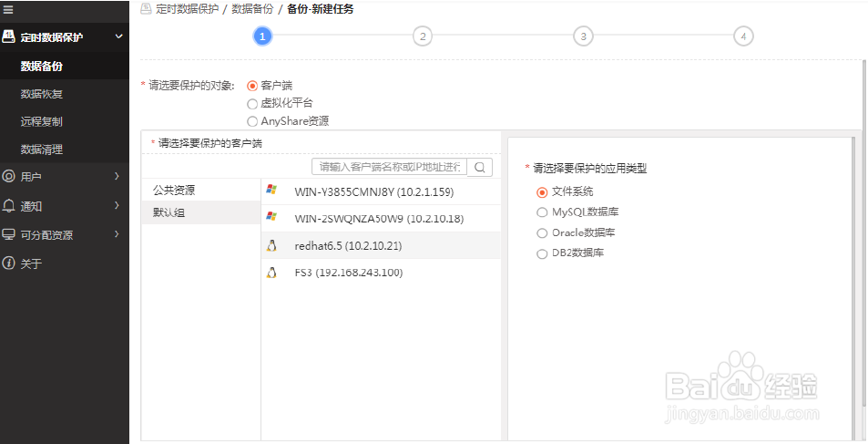
Task: Open 数据清理 in the sidebar
Action: 65,150
